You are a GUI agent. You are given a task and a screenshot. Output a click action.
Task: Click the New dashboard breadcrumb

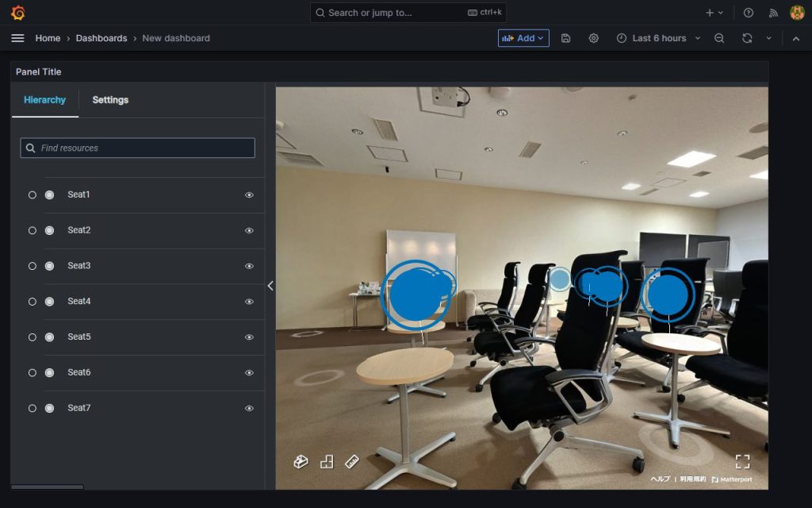pyautogui.click(x=176, y=38)
